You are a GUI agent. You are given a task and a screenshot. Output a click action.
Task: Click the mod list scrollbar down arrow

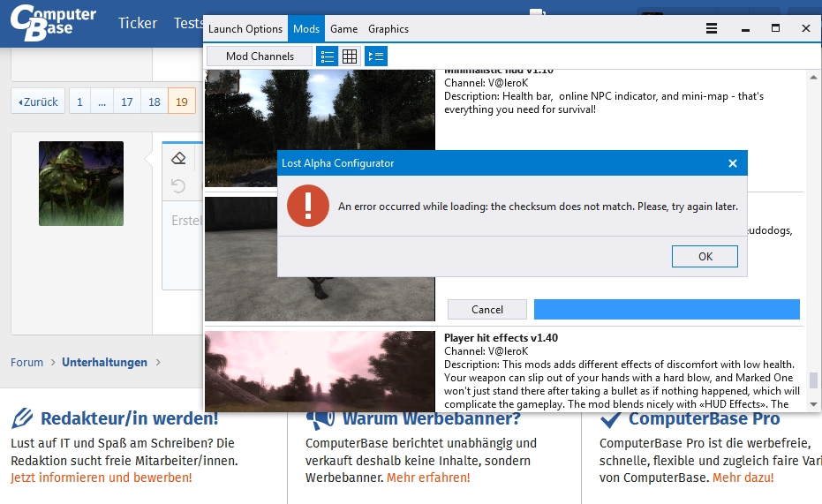click(x=814, y=404)
